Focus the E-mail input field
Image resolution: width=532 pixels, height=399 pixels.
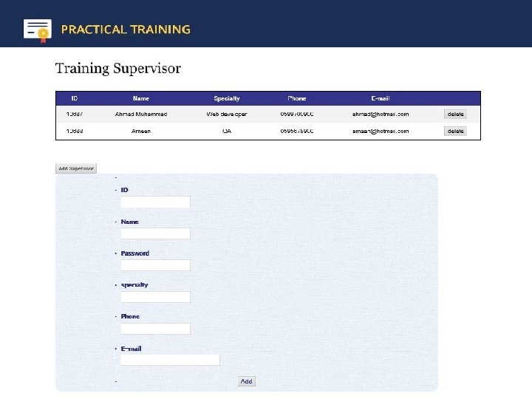point(170,360)
